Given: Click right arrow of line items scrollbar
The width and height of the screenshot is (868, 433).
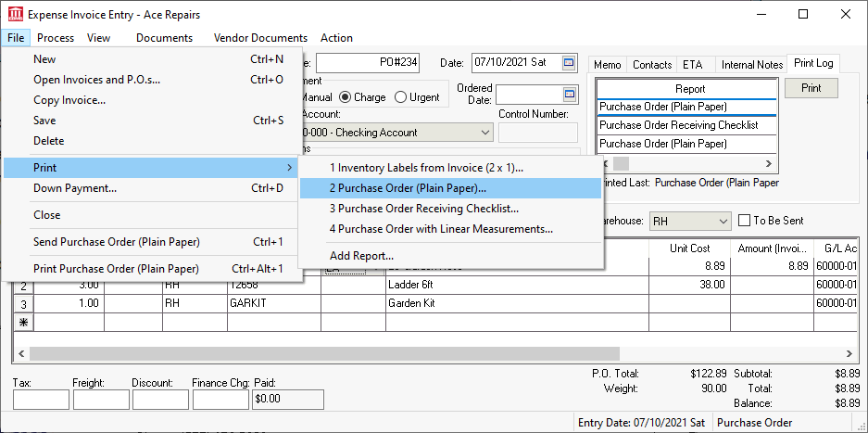Looking at the screenshot, I should [x=849, y=353].
